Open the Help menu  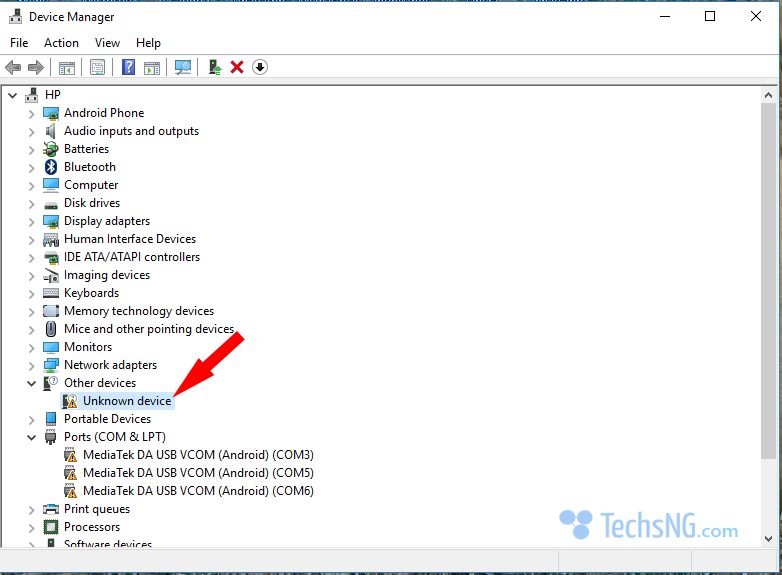[148, 43]
